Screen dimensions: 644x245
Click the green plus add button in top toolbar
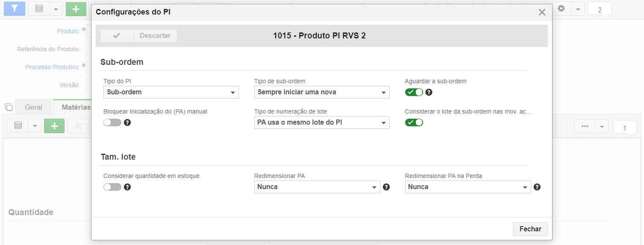click(x=76, y=9)
